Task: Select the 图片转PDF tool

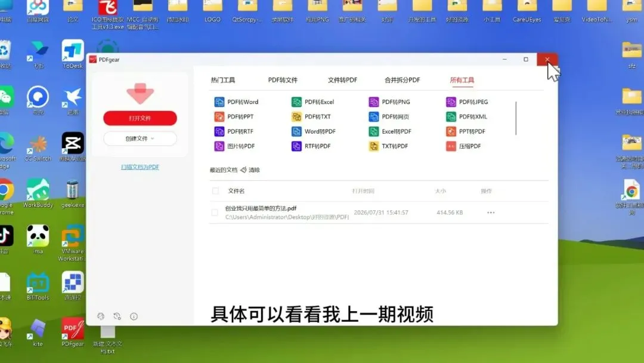Action: tap(234, 146)
